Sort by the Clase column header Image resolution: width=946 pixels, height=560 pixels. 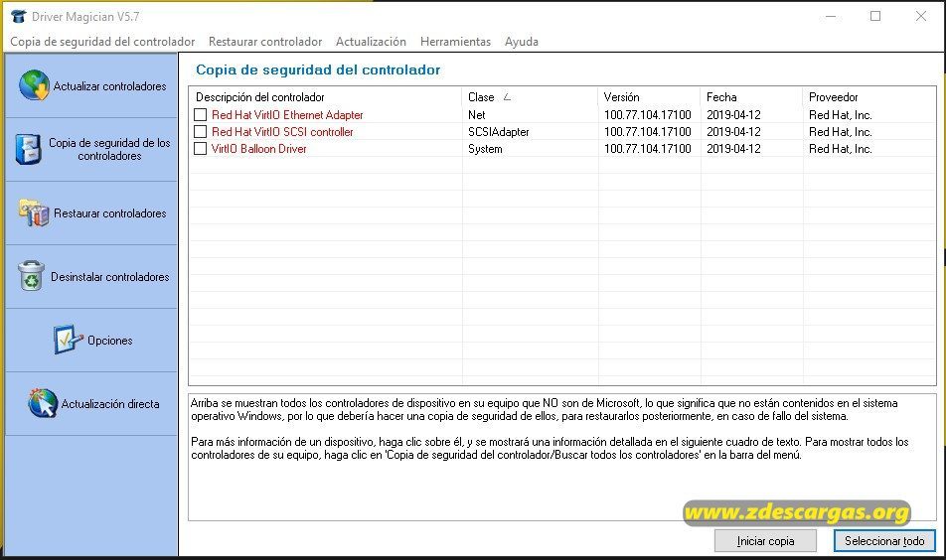point(531,97)
